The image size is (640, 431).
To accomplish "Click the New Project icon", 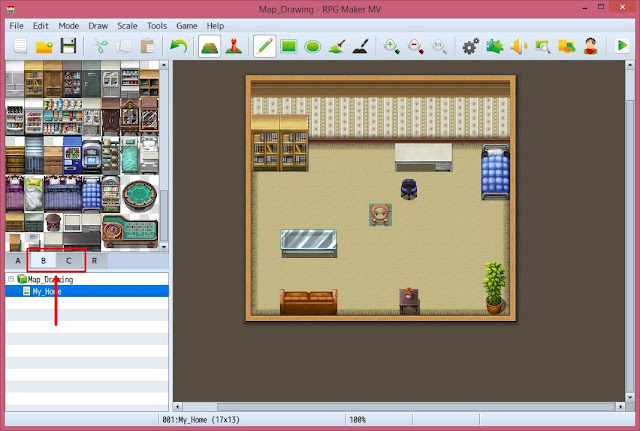I will (20, 46).
